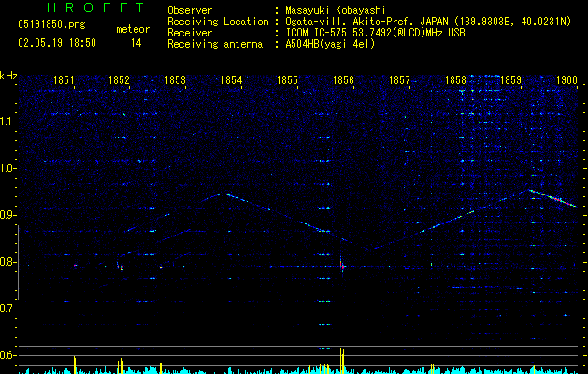
Task: Click the 1857 time marker
Action: coord(399,79)
